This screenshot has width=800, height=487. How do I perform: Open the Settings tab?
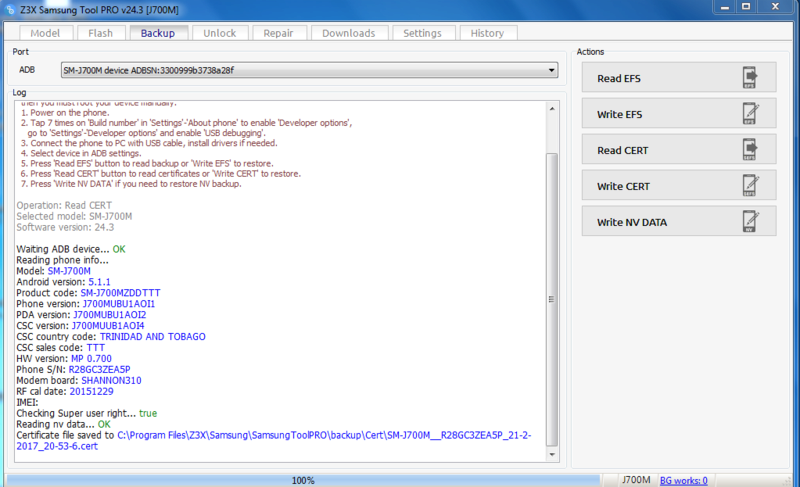pos(422,33)
